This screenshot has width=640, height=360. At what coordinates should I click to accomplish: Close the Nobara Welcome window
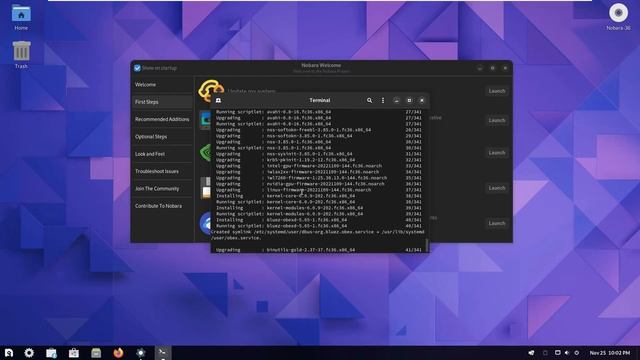pos(505,68)
